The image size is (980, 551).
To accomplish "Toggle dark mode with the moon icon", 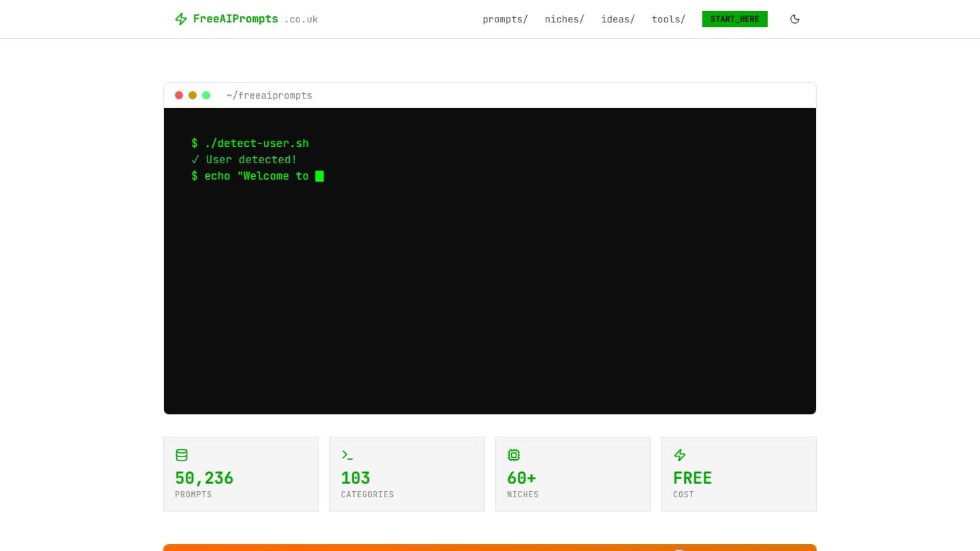I will pyautogui.click(x=795, y=19).
